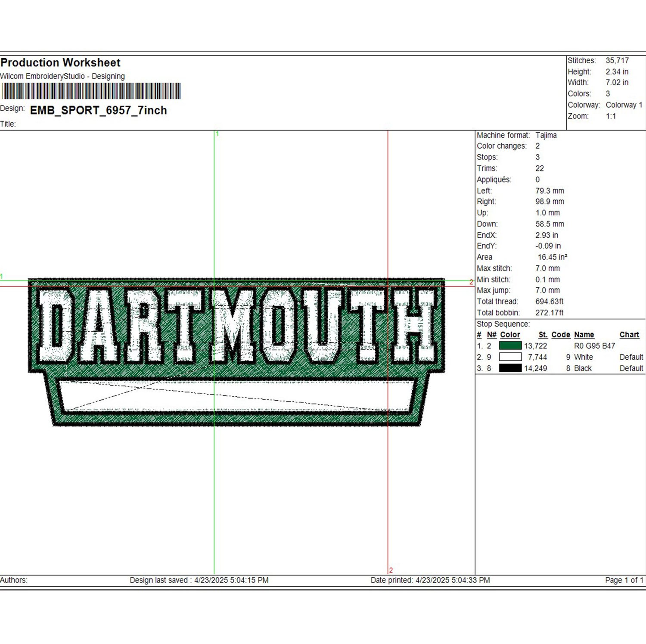Click the "Chart" column header
646x644 pixels.
[x=629, y=335]
